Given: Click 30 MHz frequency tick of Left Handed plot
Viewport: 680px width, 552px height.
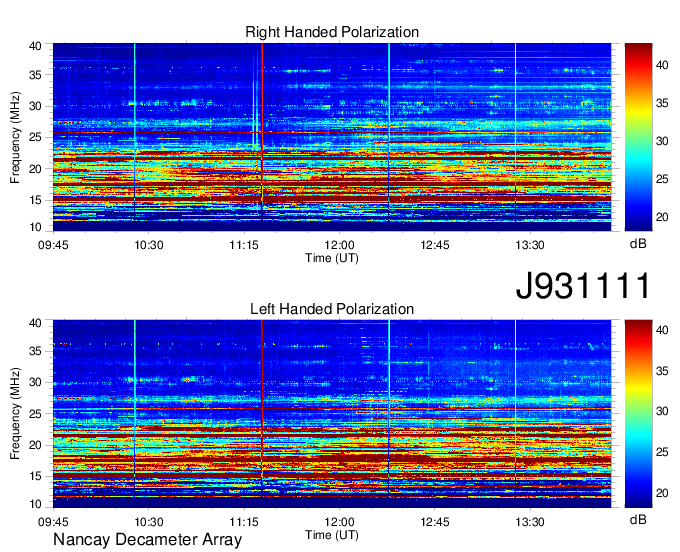Looking at the screenshot, I should click(x=35, y=383).
